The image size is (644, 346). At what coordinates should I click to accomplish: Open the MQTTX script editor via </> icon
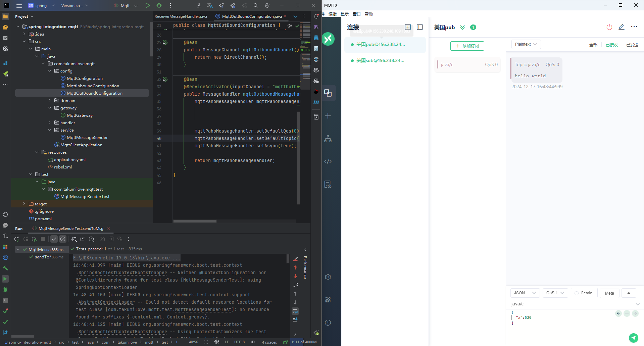click(328, 161)
